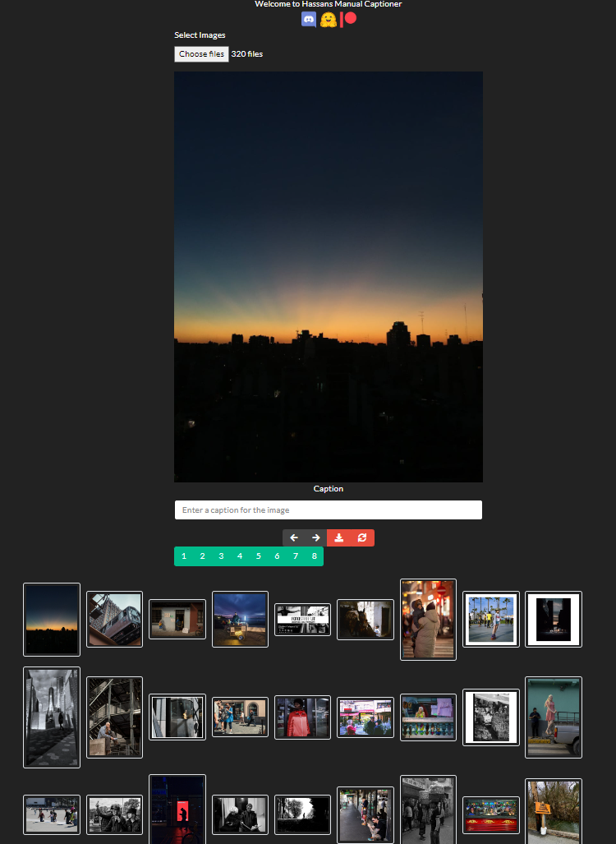Select the black-and-white signage collage thumbnail
This screenshot has height=844, width=616.
coord(302,620)
